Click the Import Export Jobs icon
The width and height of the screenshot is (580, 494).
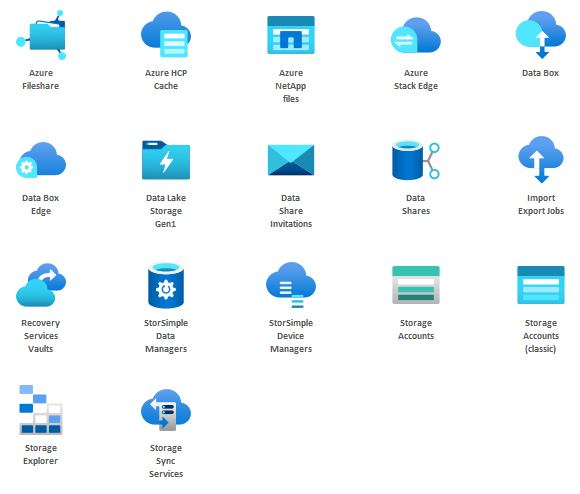pyautogui.click(x=541, y=160)
